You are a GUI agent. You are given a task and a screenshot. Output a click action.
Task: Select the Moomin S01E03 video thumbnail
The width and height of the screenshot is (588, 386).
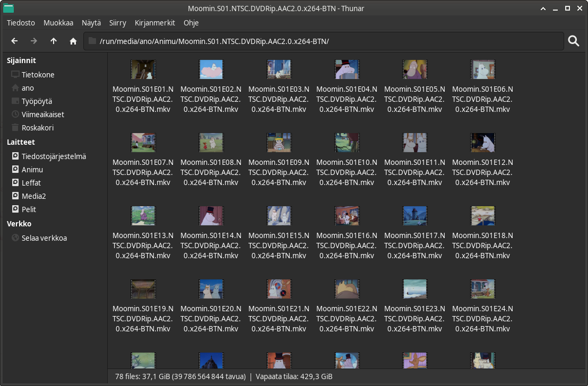(x=279, y=69)
